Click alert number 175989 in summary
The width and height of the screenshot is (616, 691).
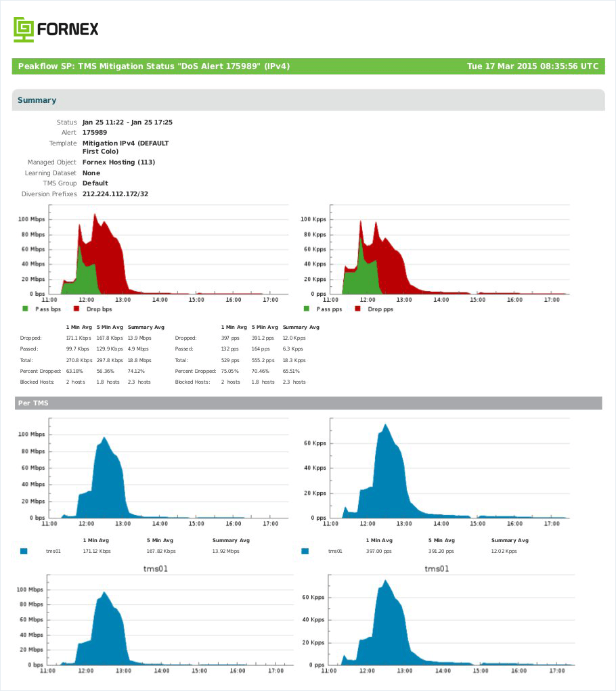[95, 132]
